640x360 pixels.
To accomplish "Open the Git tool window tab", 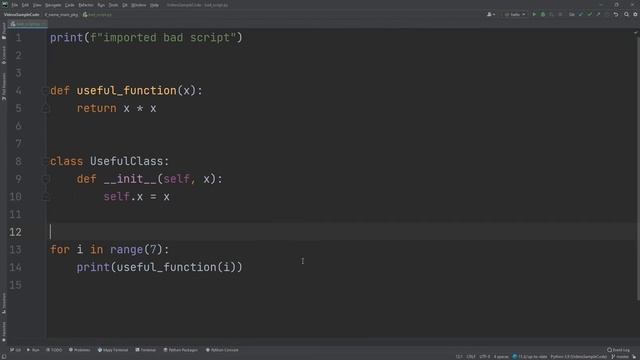I will click(x=16, y=350).
